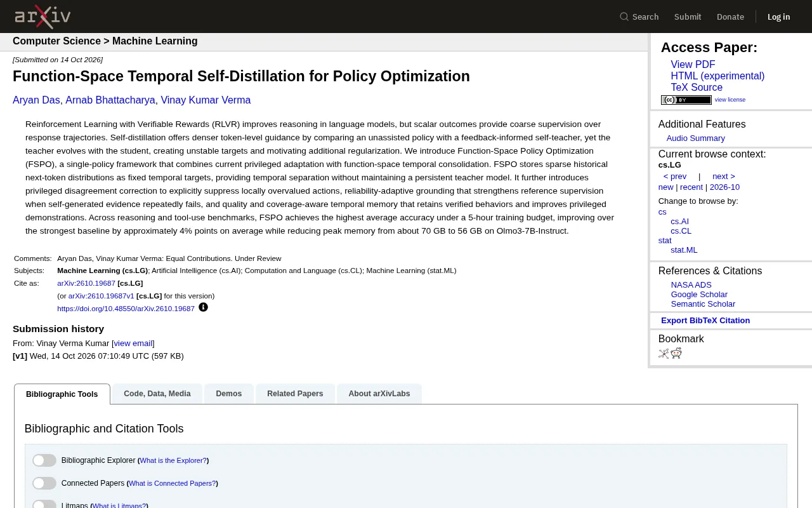Click the DOI info icon

[x=203, y=307]
